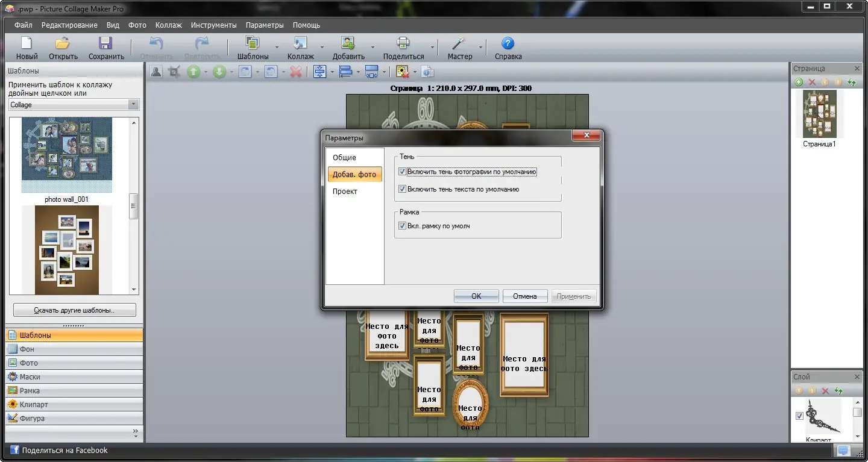Open the Параметры menu in the menu bar
This screenshot has width=868, height=462.
click(265, 25)
